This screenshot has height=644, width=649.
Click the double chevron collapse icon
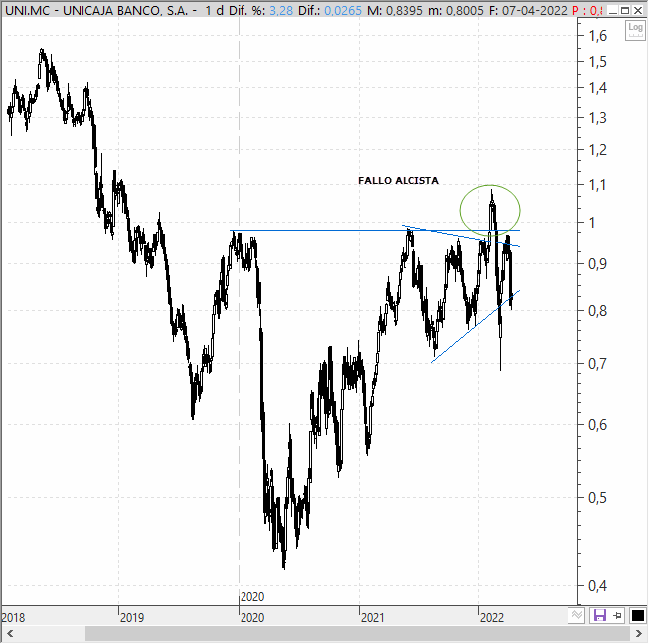pos(576,615)
